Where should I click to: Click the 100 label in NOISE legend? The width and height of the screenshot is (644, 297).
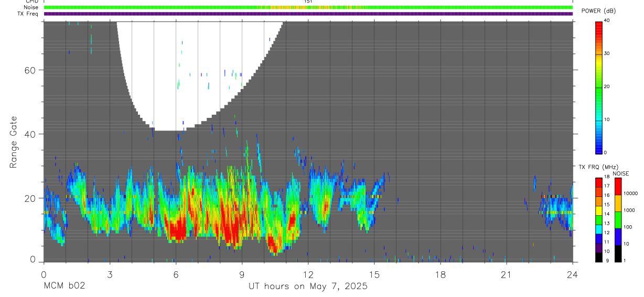point(628,227)
